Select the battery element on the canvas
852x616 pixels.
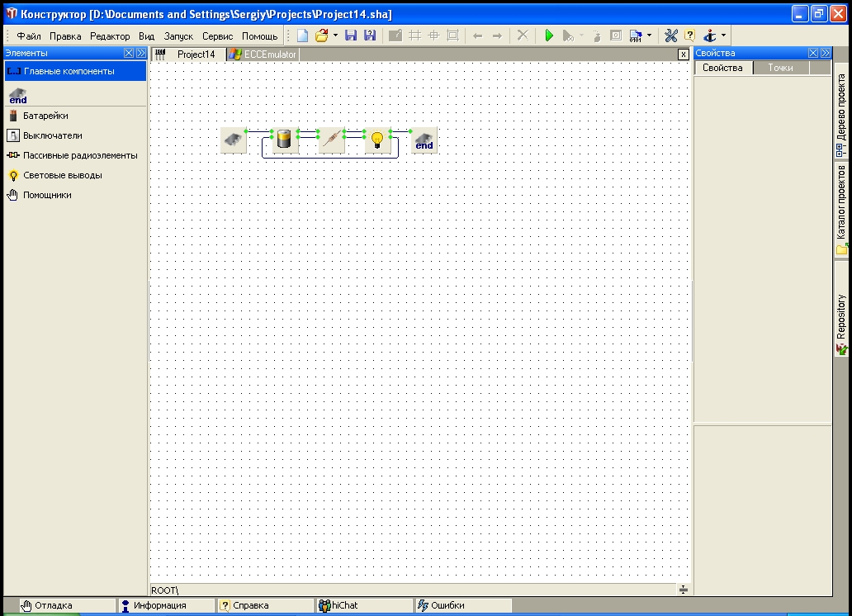(x=283, y=140)
